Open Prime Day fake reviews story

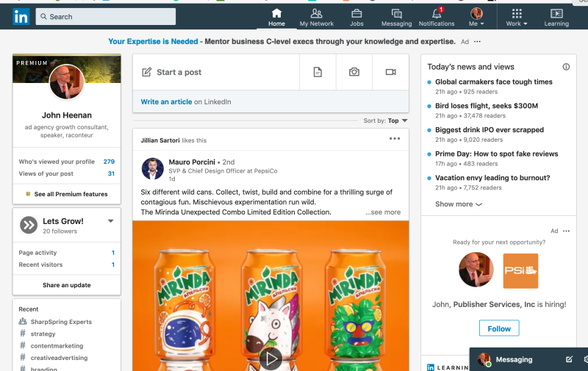pyautogui.click(x=497, y=154)
